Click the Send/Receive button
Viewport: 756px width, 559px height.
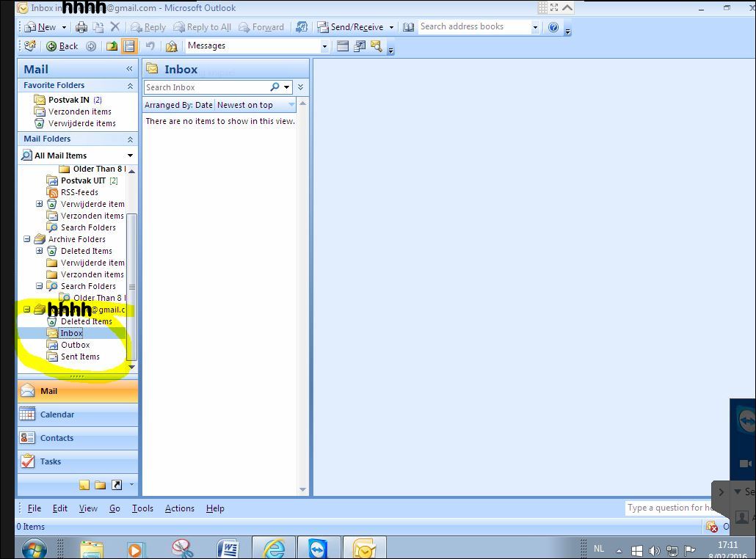coord(350,27)
